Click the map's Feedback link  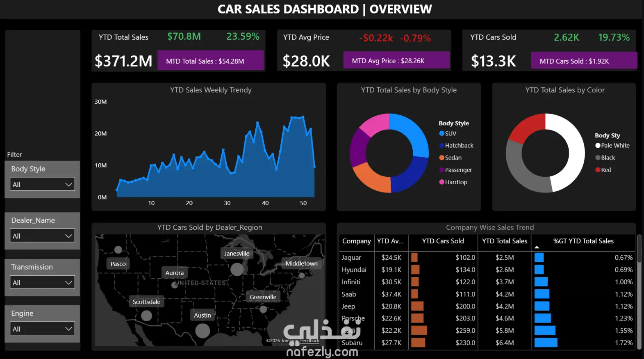click(x=309, y=341)
